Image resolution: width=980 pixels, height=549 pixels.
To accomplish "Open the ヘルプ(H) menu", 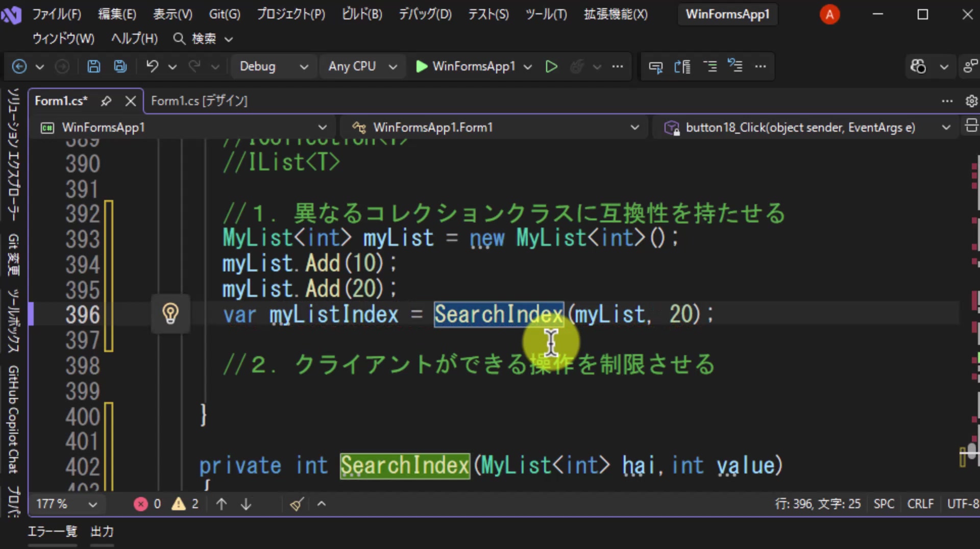I will coord(134,39).
